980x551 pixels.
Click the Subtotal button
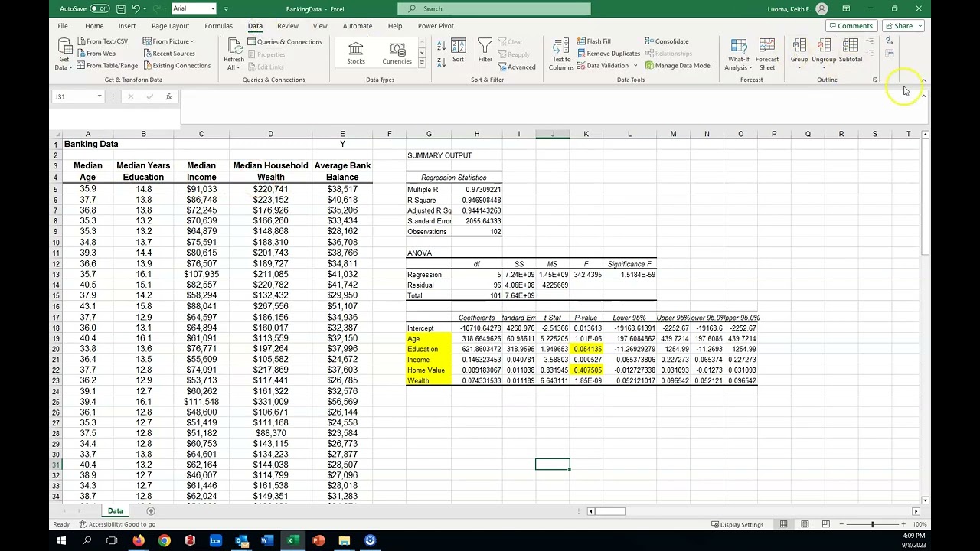[851, 51]
